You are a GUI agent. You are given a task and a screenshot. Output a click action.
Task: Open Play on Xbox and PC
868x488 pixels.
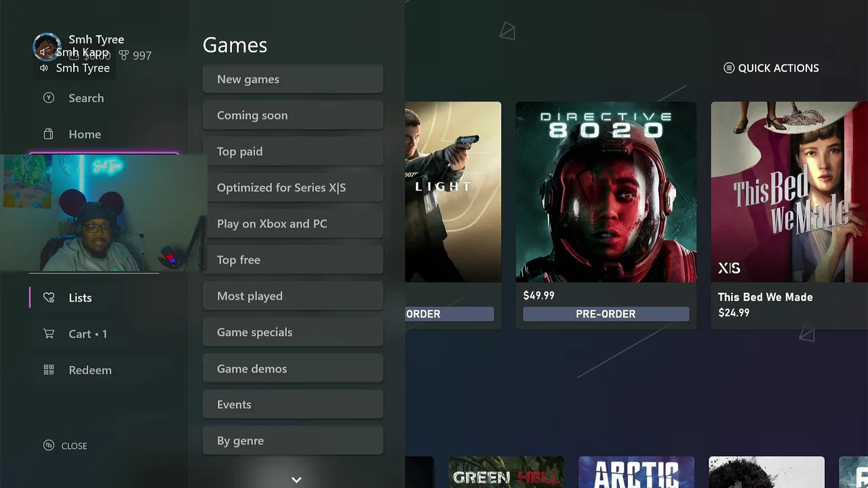[293, 224]
